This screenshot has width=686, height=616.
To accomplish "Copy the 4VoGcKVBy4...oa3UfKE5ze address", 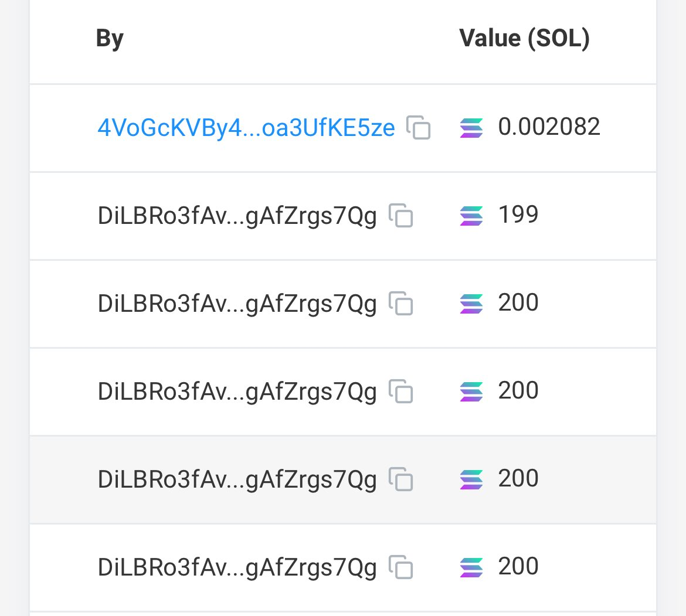I will pyautogui.click(x=419, y=127).
